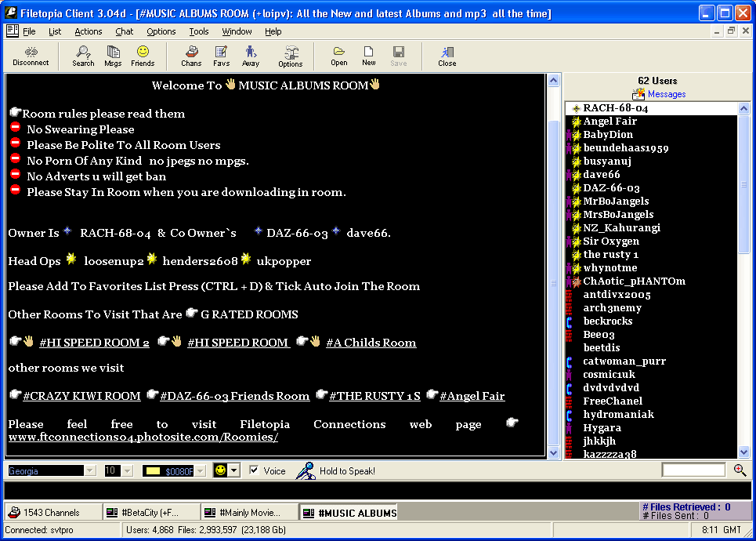
Task: Open the Tools menu
Action: (x=199, y=31)
